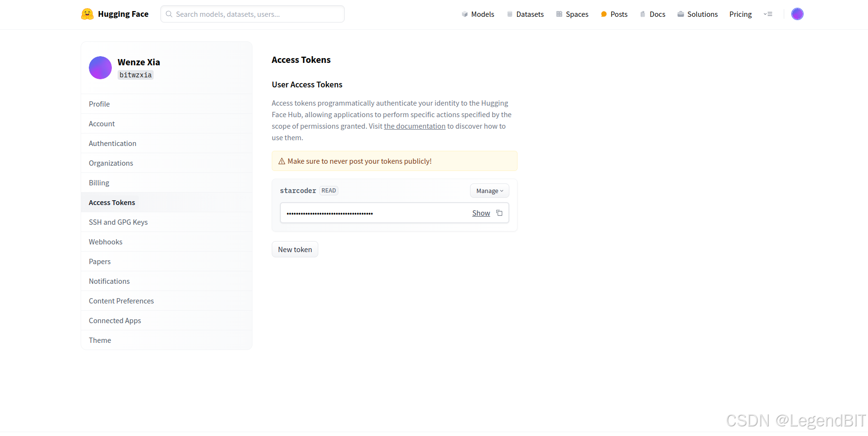
Task: Click the Wenze Xia name heading
Action: pos(139,62)
